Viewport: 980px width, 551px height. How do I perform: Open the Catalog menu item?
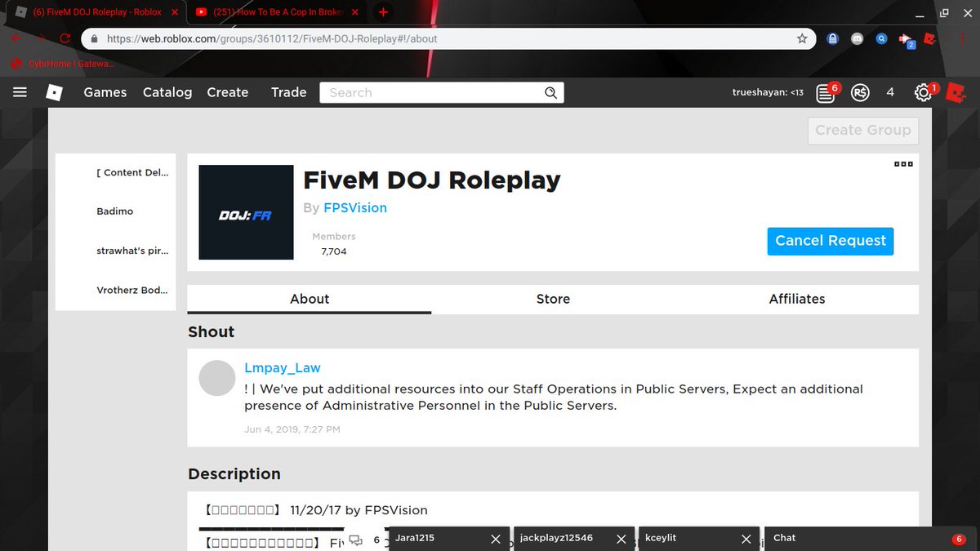[x=167, y=92]
